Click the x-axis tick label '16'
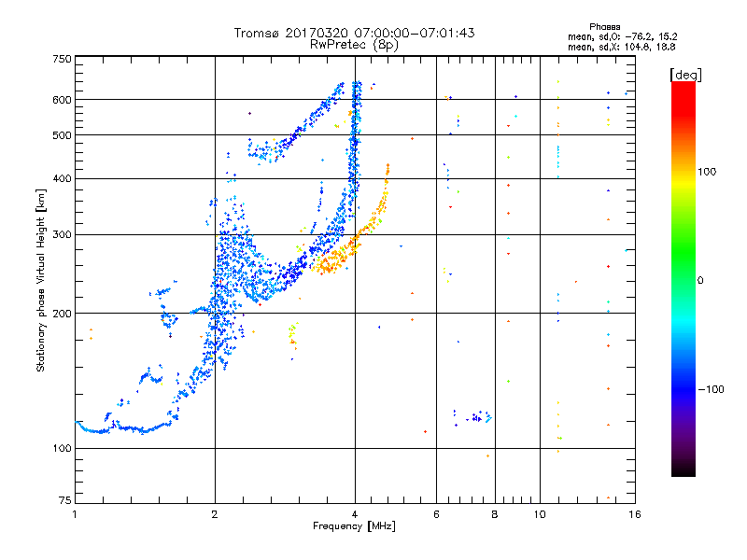 coord(635,514)
